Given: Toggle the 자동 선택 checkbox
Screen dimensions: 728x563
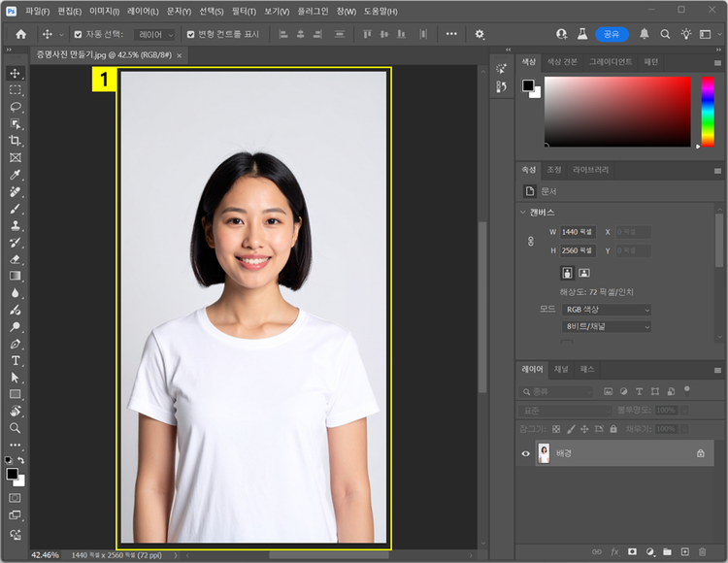Looking at the screenshot, I should [x=78, y=34].
